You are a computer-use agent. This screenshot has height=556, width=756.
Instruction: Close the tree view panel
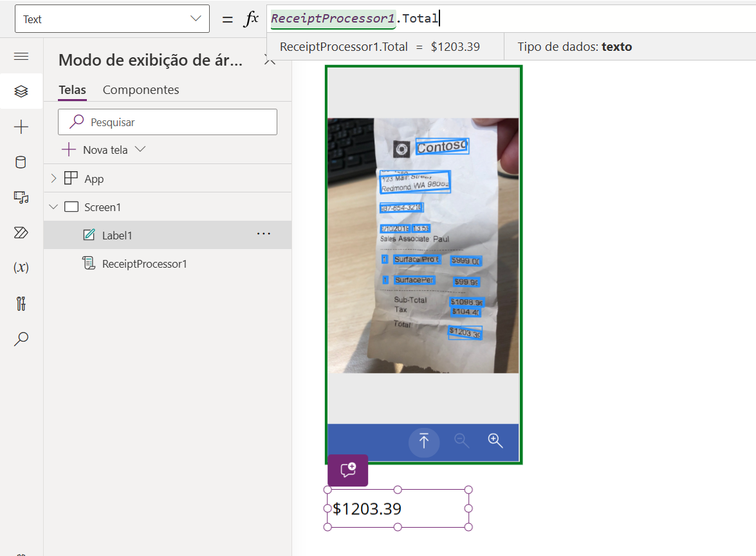click(270, 61)
